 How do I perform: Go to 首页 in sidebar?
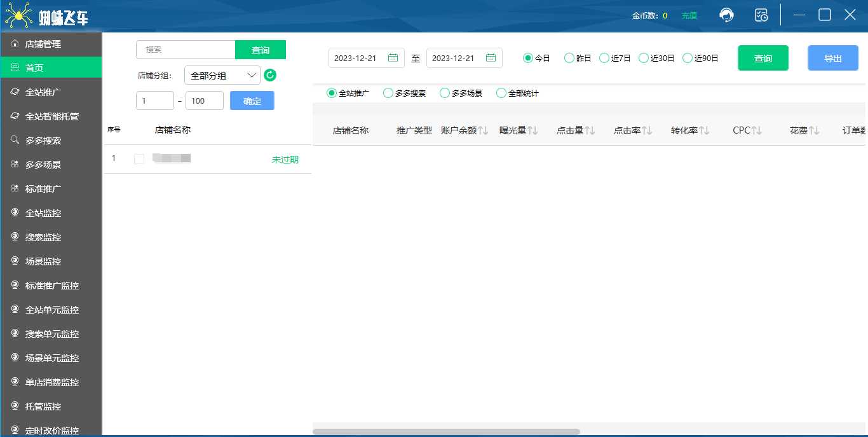51,67
